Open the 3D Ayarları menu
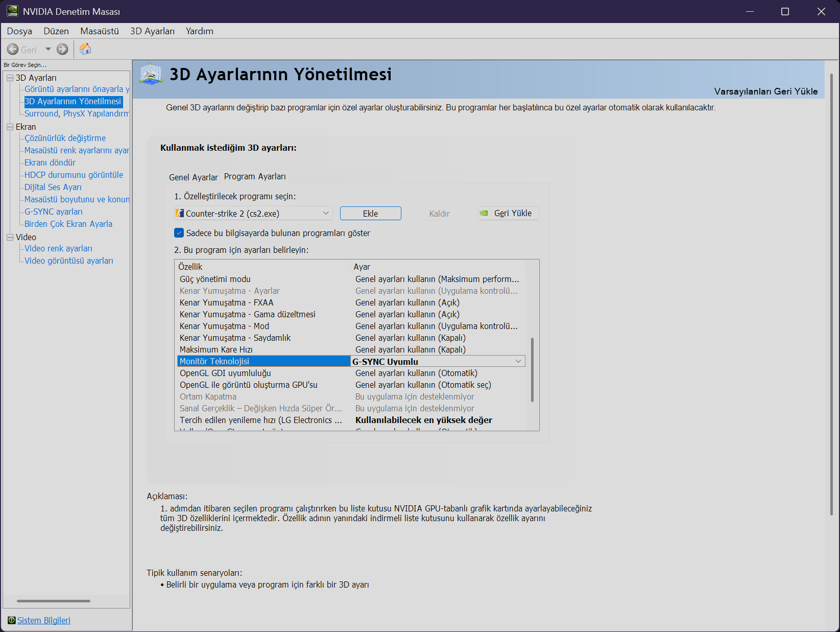This screenshot has height=632, width=840. [152, 31]
